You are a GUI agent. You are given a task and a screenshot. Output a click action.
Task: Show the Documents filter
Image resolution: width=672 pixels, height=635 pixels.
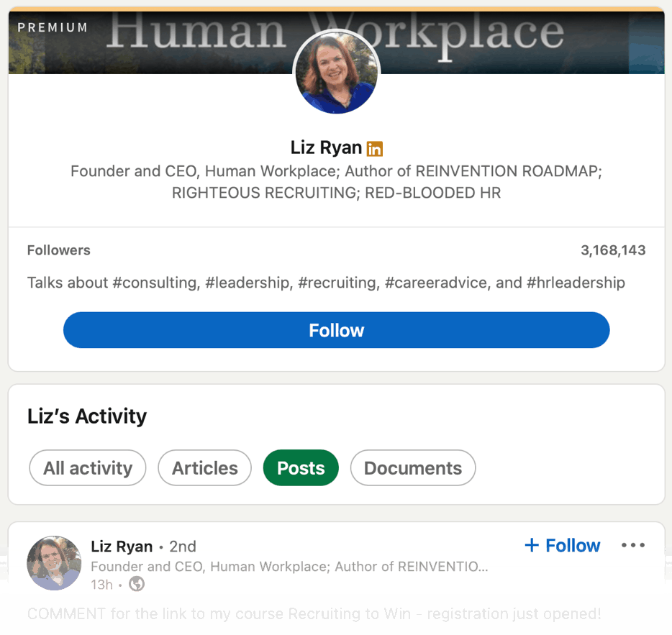pos(412,468)
